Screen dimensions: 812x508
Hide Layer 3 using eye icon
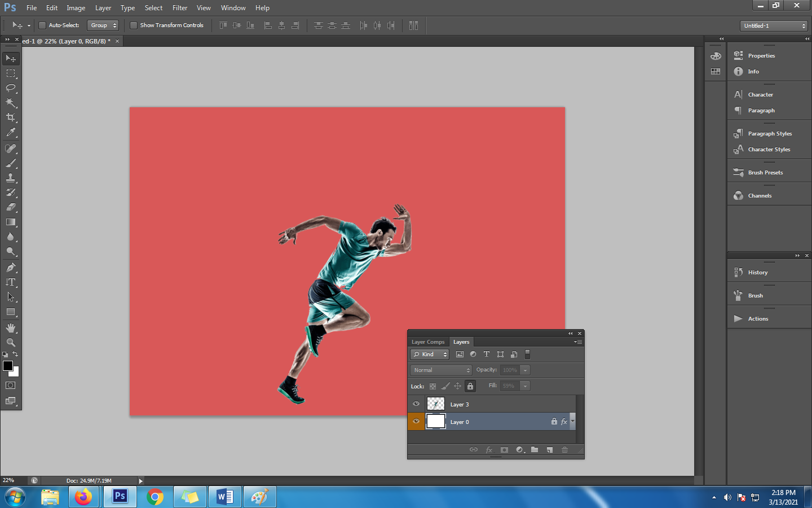tap(416, 404)
